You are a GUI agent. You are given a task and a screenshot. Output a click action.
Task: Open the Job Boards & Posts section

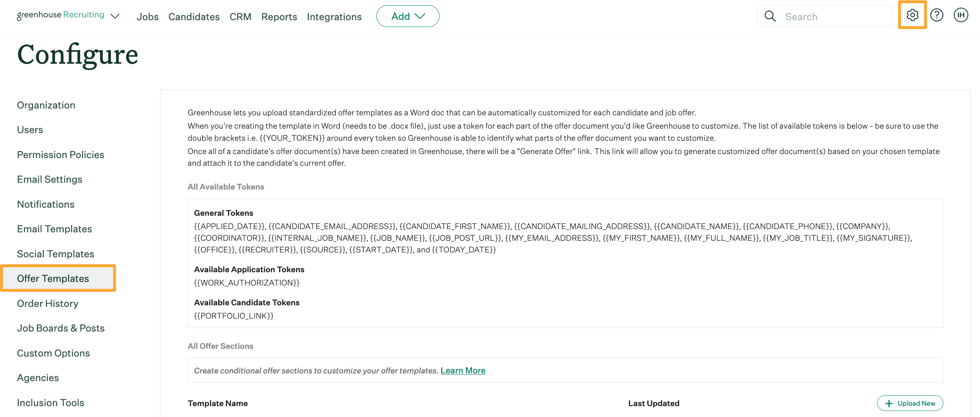click(x=61, y=328)
